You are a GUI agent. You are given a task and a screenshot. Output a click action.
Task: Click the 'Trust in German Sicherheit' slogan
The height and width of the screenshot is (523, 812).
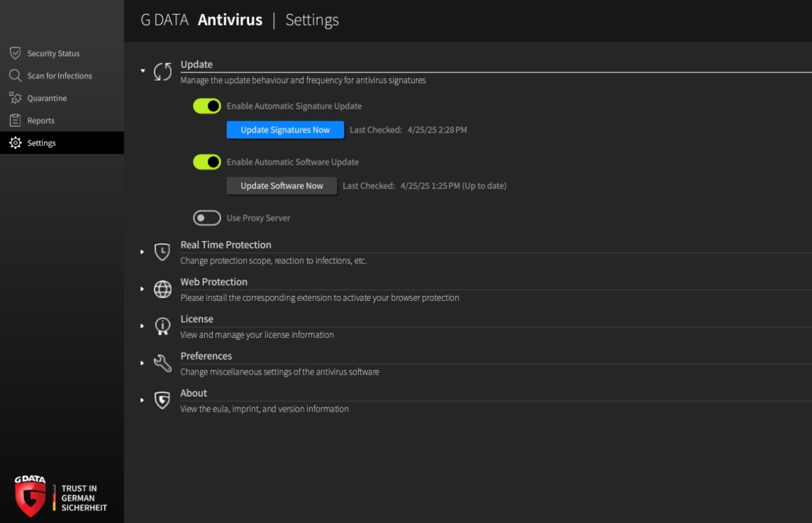click(x=84, y=498)
